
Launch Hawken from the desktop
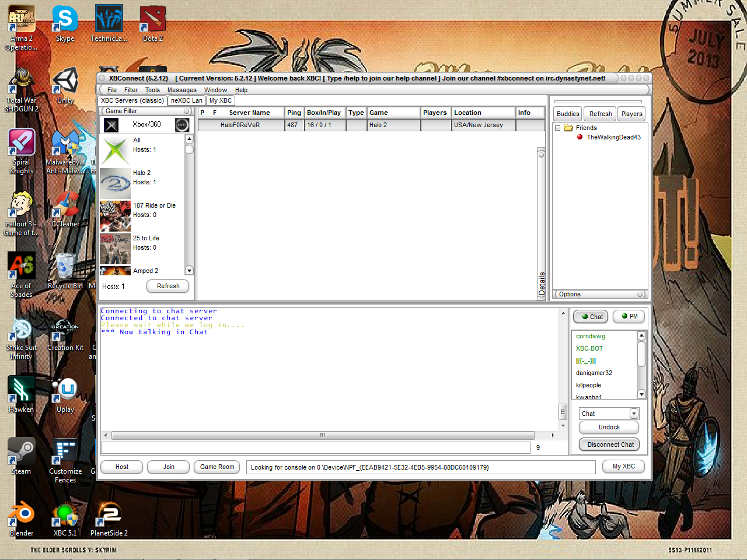[x=22, y=395]
